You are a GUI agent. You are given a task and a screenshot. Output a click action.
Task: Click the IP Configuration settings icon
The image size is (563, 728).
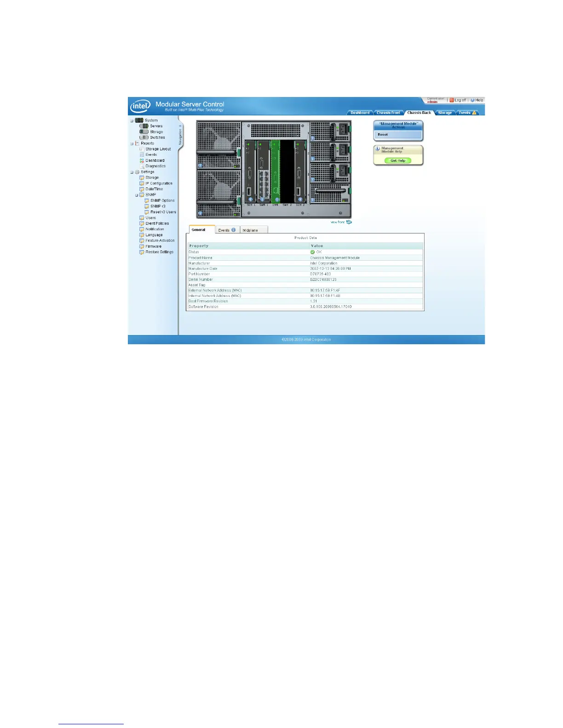[142, 183]
